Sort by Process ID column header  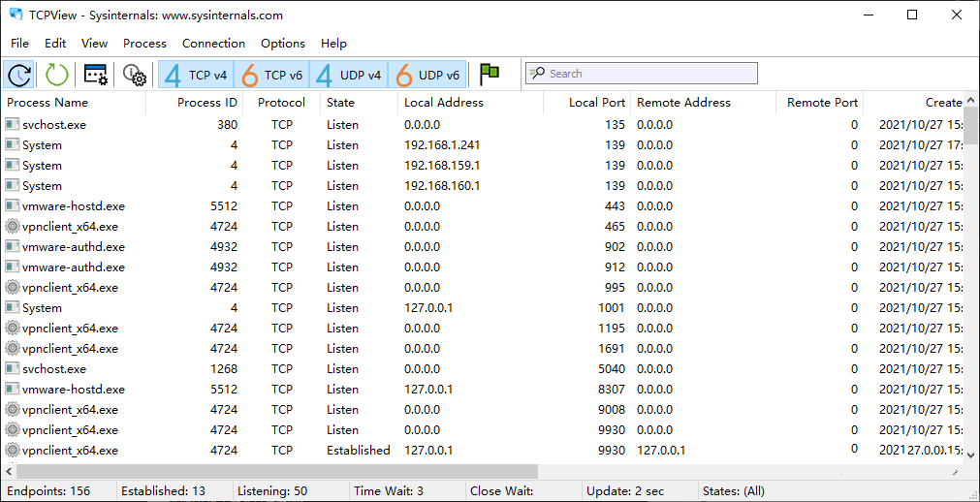pos(195,103)
